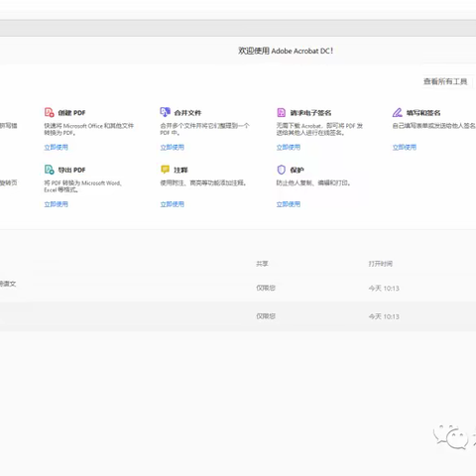Click the 注释 comment bubble icon

click(x=165, y=170)
